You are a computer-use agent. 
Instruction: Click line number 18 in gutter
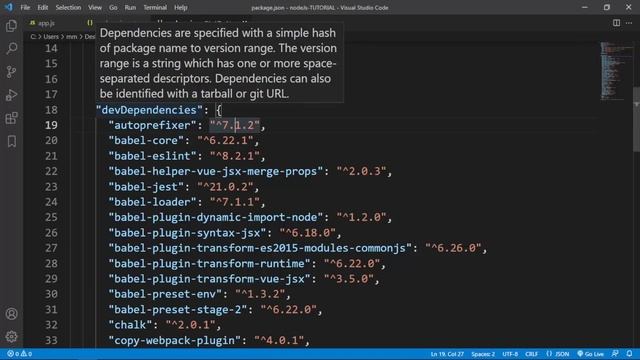tap(51, 110)
